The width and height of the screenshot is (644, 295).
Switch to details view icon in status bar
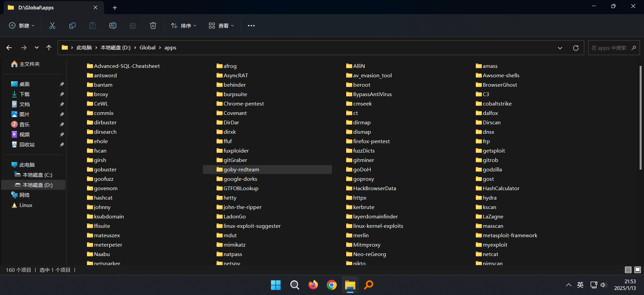[x=628, y=270]
